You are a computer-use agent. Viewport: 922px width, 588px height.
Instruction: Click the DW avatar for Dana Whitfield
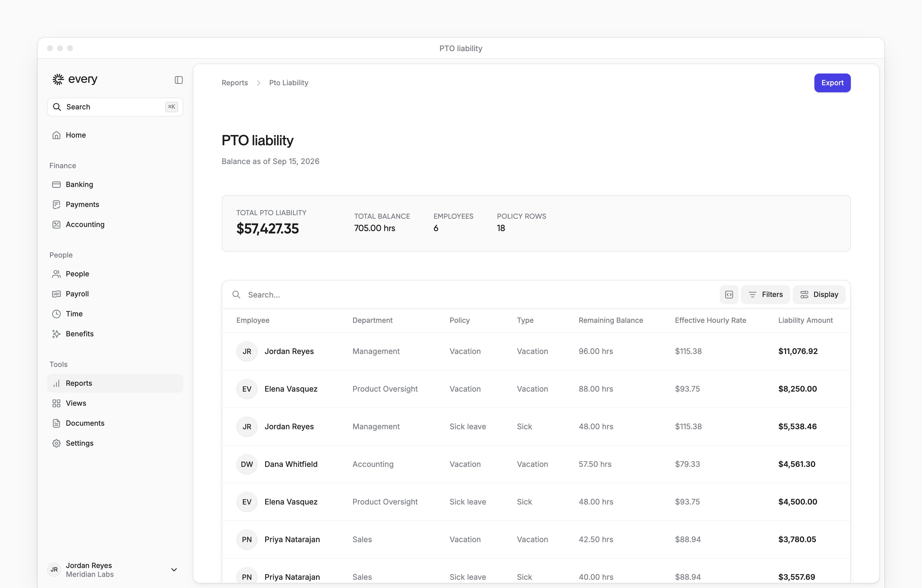(x=247, y=464)
